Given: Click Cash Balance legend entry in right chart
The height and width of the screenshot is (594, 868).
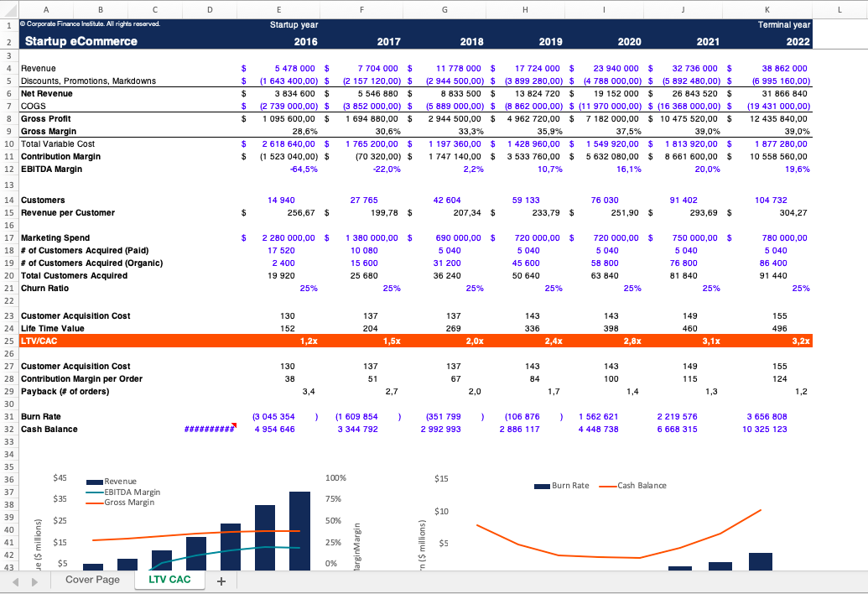Looking at the screenshot, I should click(642, 485).
